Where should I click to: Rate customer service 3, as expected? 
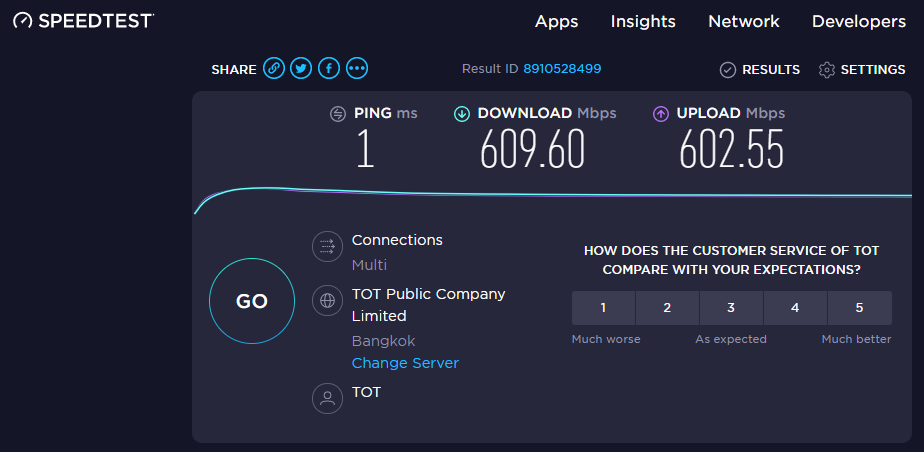click(x=731, y=308)
